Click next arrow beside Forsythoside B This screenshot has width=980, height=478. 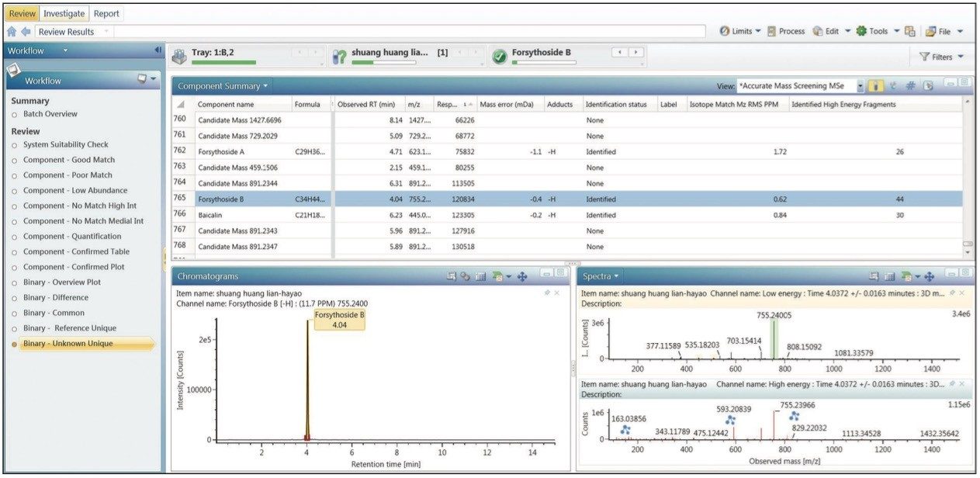coord(637,52)
